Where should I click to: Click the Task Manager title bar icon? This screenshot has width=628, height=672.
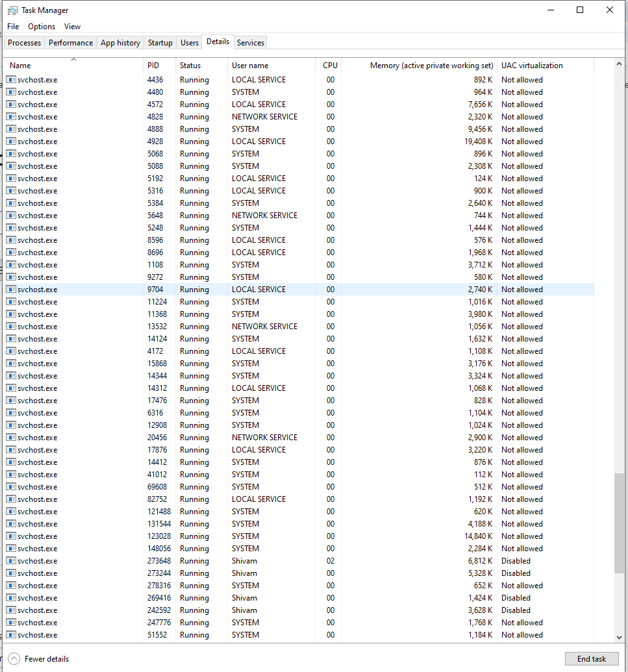(13, 10)
